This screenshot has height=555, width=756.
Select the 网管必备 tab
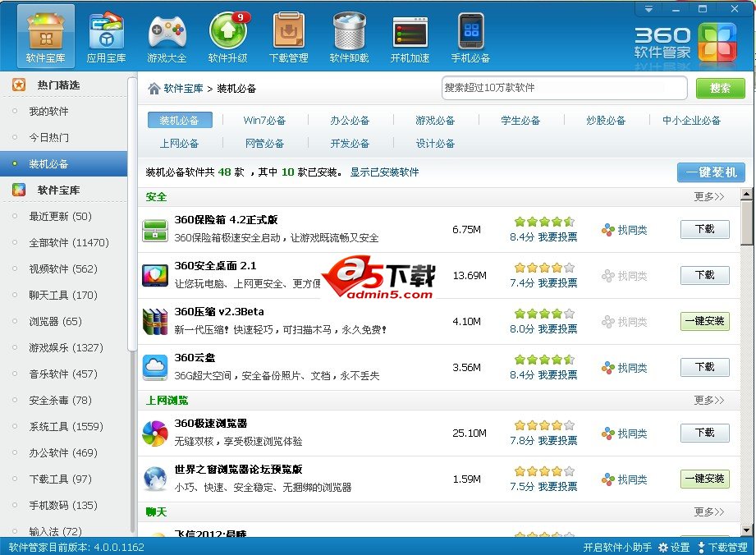point(264,143)
